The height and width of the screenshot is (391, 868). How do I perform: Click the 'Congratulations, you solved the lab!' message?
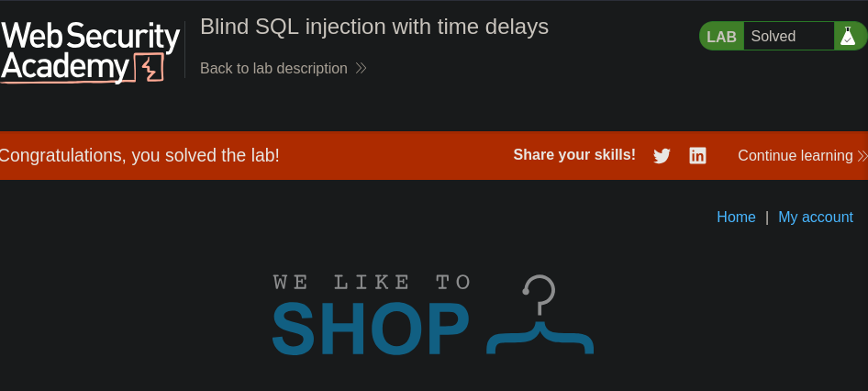[x=139, y=156]
